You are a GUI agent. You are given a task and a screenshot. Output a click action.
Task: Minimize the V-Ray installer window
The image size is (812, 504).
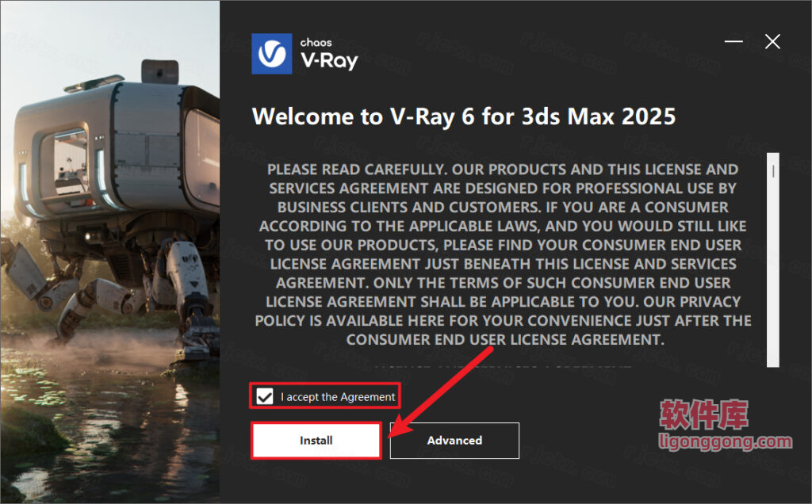(733, 41)
